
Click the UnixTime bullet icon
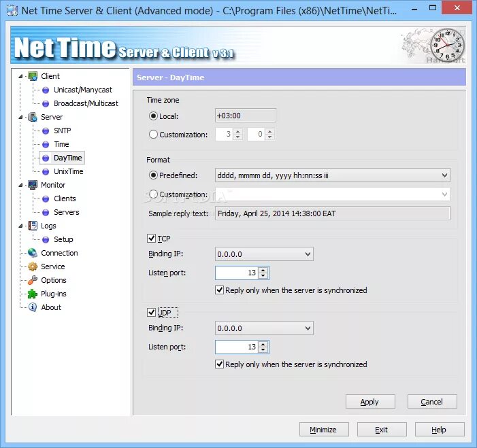(46, 172)
